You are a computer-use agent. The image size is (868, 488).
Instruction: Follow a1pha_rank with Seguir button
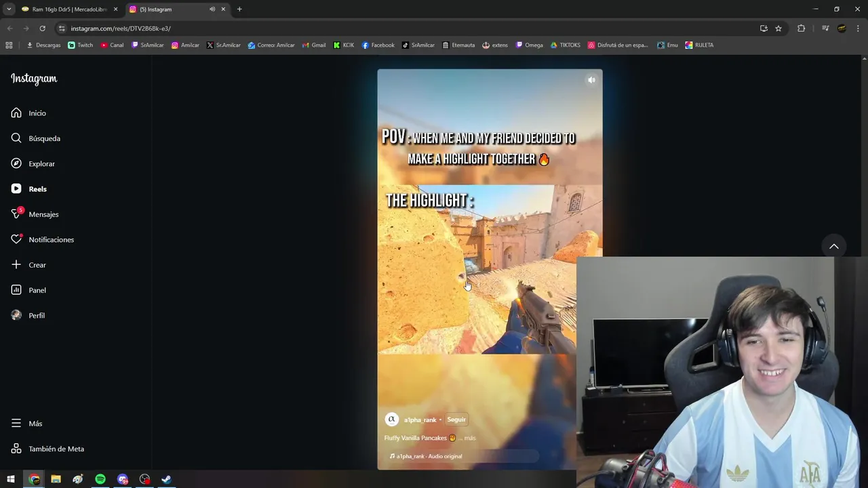(x=456, y=420)
